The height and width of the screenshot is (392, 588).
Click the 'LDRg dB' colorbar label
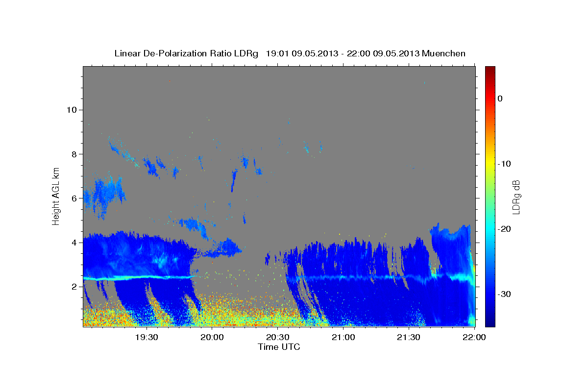pos(515,197)
